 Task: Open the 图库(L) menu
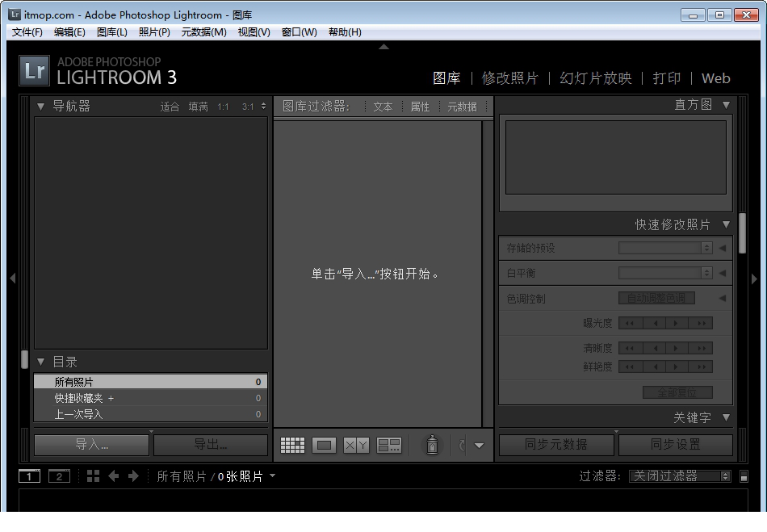click(x=112, y=32)
